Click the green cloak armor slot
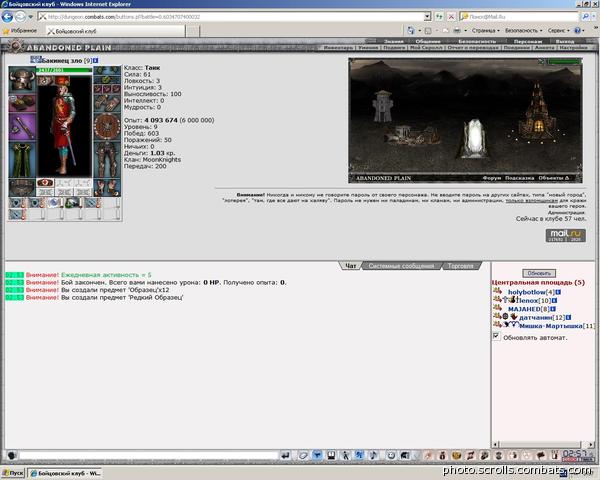The height and width of the screenshot is (480, 600). 22,159
